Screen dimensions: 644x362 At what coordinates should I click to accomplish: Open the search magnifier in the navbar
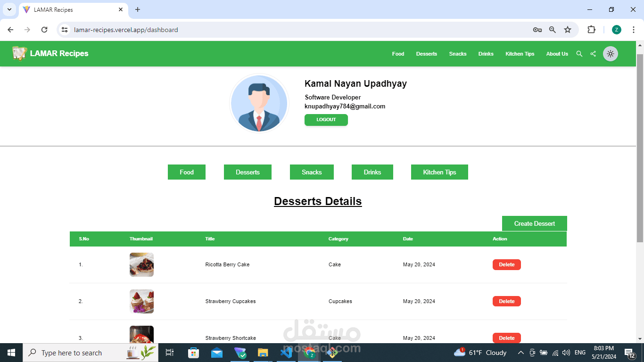point(579,54)
